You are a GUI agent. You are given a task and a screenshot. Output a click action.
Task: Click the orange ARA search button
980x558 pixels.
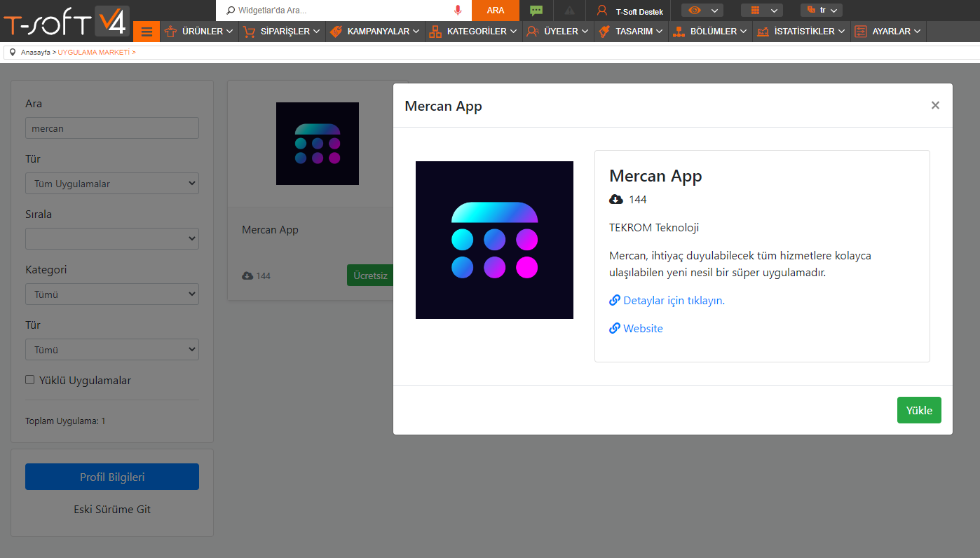click(x=496, y=11)
